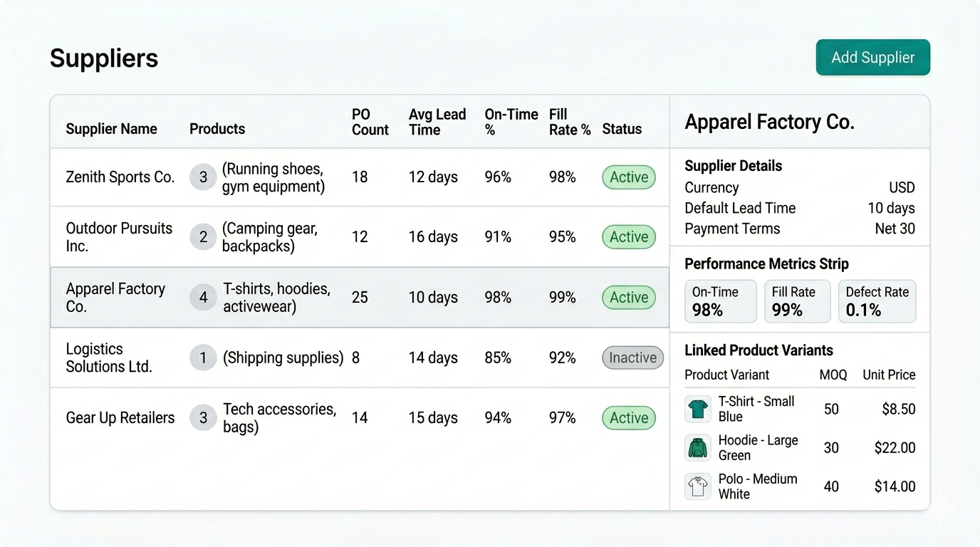Sort table by Supplier Name header

(x=111, y=129)
